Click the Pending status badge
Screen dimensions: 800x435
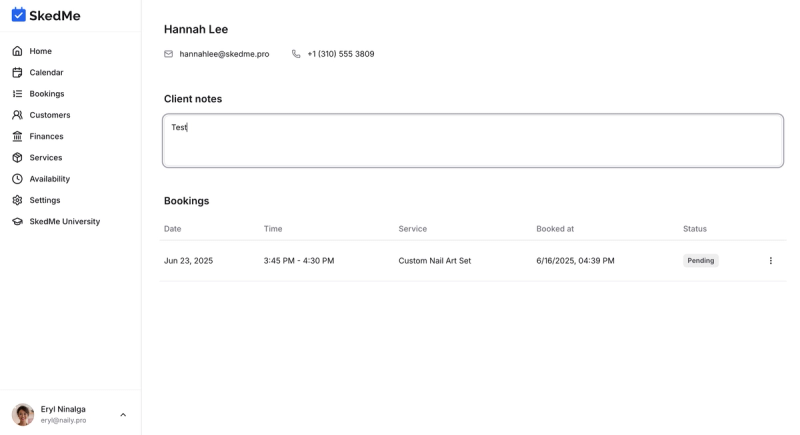pyautogui.click(x=701, y=261)
